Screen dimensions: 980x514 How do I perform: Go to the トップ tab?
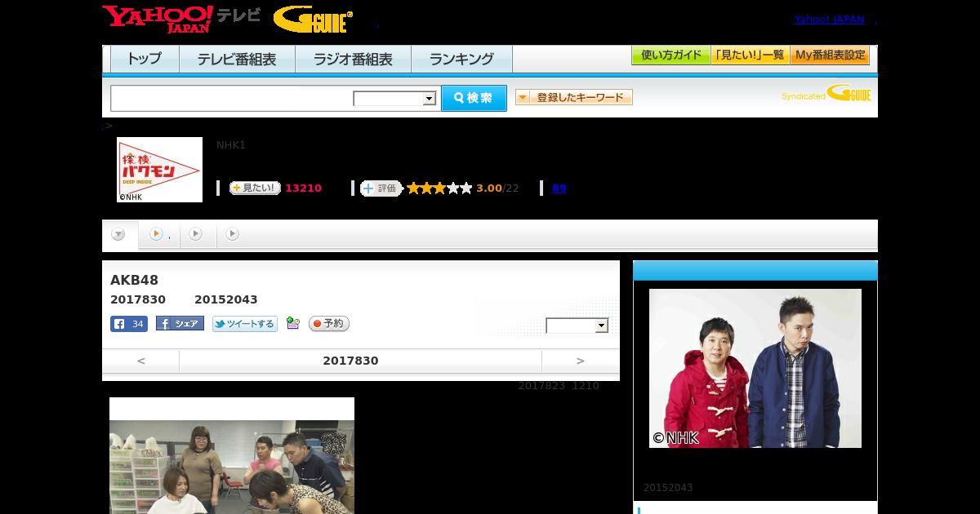pos(145,59)
